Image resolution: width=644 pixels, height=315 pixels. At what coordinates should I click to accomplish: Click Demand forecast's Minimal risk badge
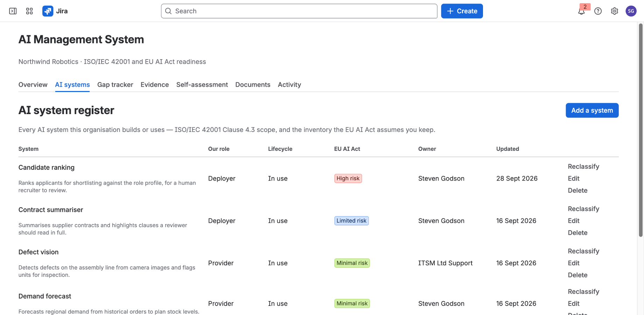point(352,304)
